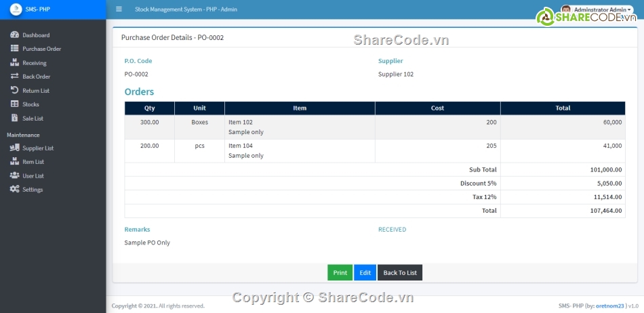Viewport: 644px width, 313px height.
Task: Click the Sale List icon
Action: point(15,118)
